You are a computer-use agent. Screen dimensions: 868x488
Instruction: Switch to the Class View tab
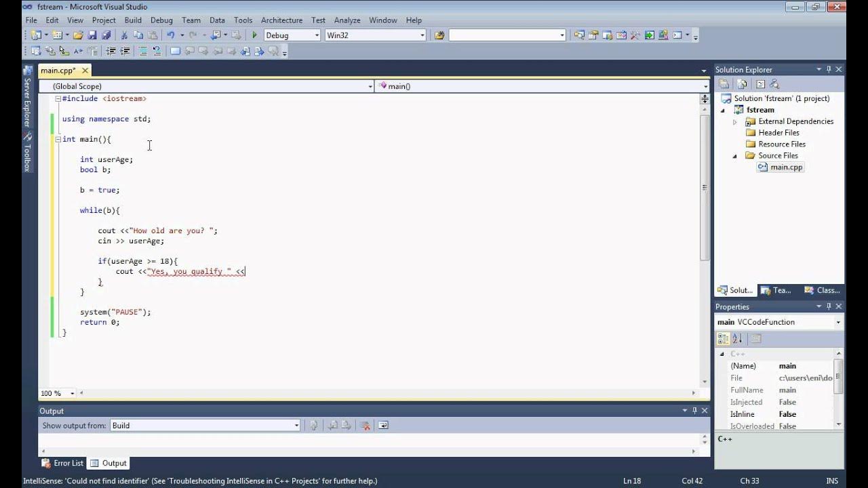point(823,290)
